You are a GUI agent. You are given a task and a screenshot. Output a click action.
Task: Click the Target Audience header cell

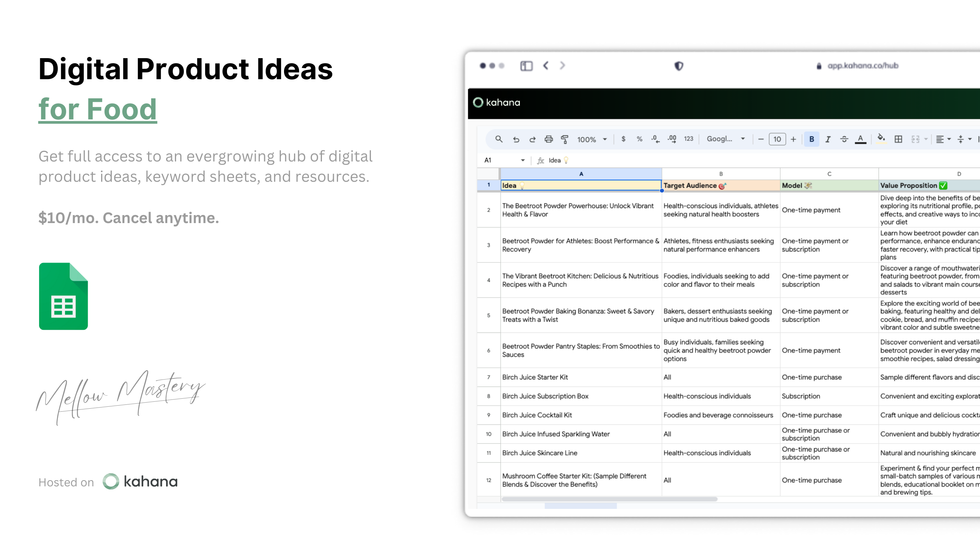point(721,186)
